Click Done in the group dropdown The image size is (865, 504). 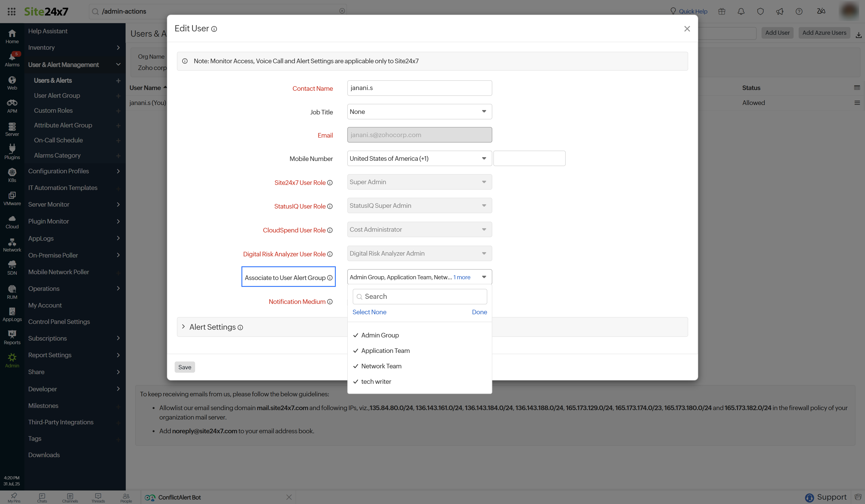tap(479, 312)
